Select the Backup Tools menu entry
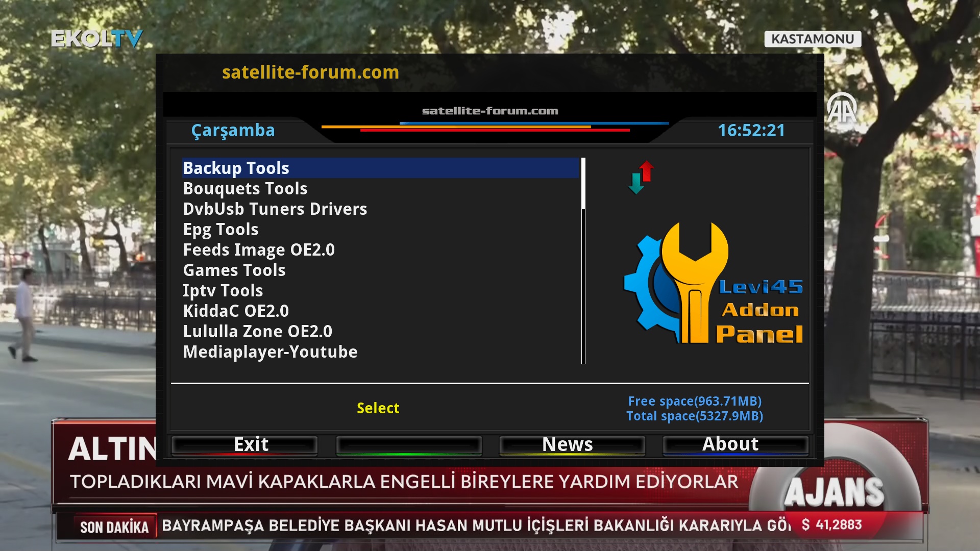Screen dimensions: 980x551 pos(380,168)
